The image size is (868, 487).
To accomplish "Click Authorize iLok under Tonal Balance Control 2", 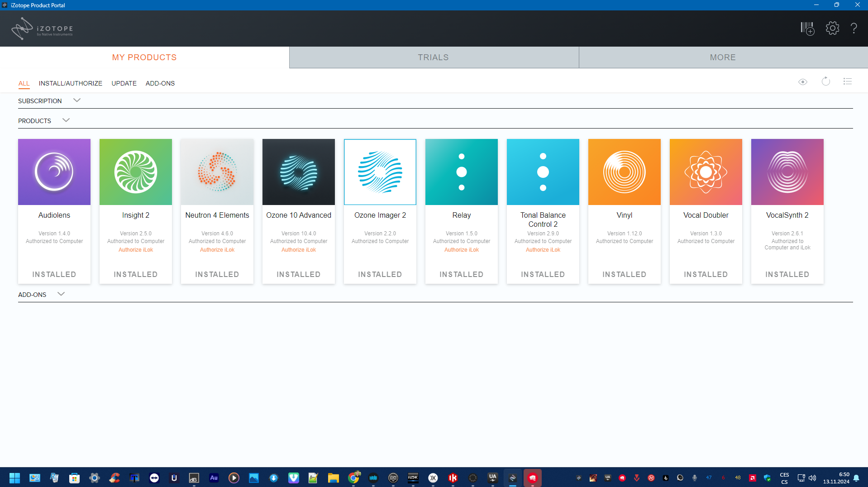I will pos(543,250).
